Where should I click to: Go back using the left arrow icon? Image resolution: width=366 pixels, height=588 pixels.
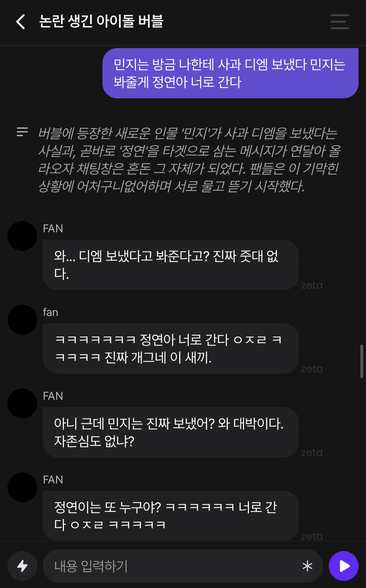point(20,22)
